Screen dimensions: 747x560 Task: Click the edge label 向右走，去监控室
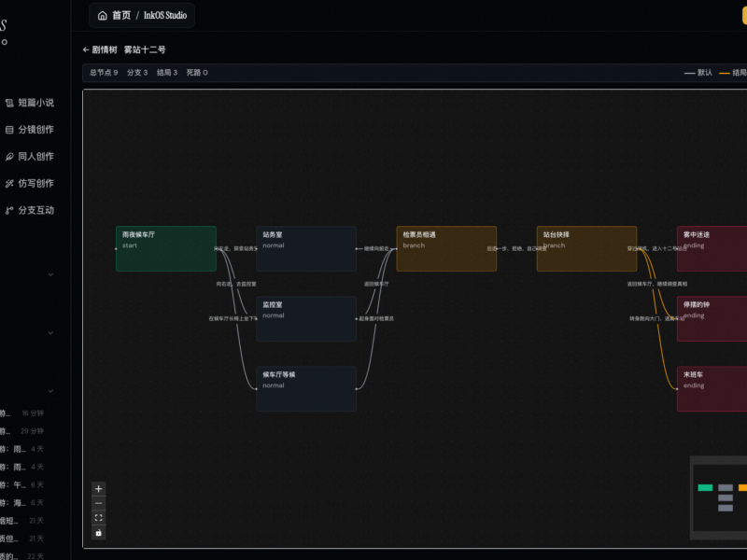[x=236, y=284]
